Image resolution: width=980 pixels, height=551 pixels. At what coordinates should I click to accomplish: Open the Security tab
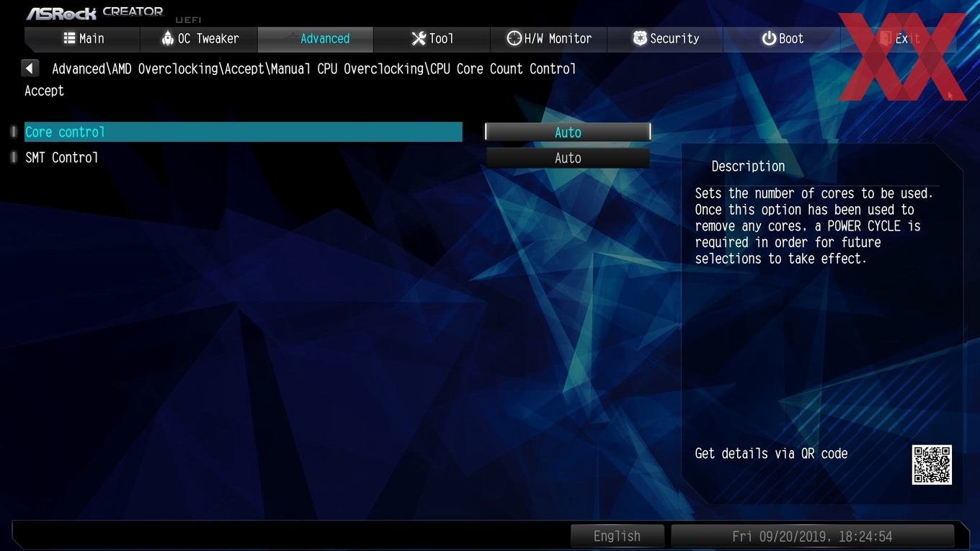tap(666, 39)
